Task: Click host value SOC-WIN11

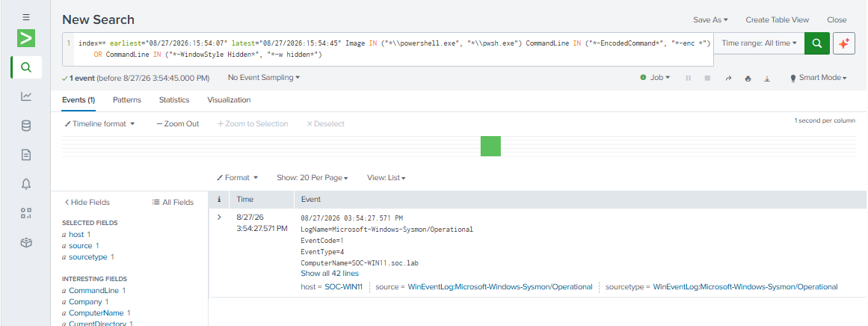Action: [343, 286]
